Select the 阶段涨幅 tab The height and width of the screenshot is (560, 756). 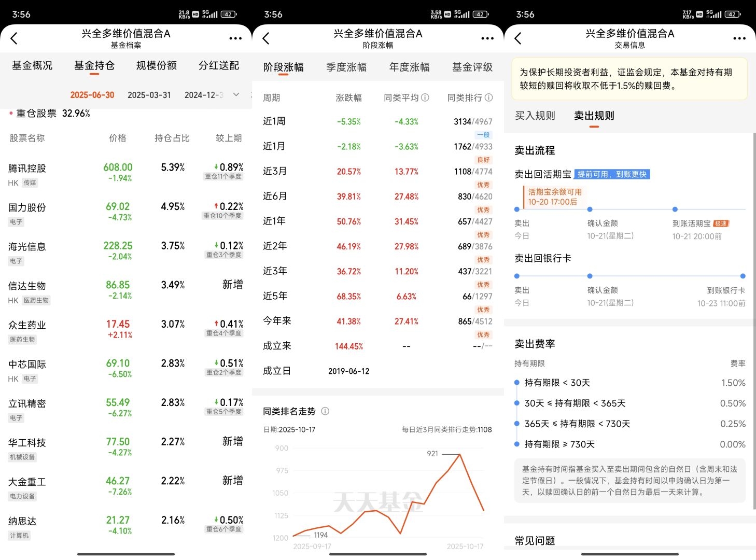point(284,67)
